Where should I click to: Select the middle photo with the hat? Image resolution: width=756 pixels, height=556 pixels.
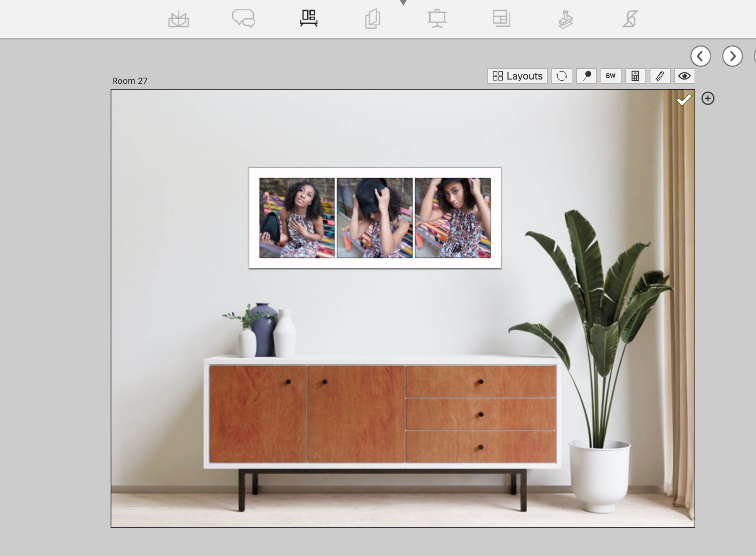[375, 218]
